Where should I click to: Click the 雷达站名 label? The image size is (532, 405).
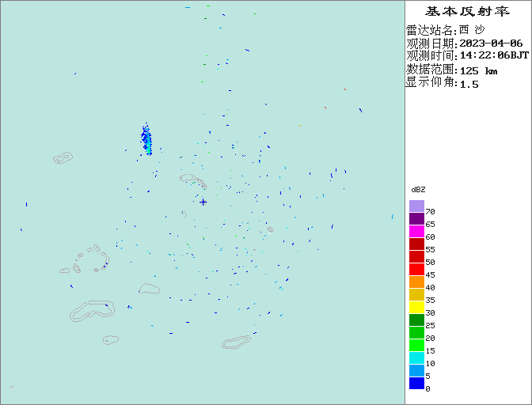pyautogui.click(x=430, y=30)
